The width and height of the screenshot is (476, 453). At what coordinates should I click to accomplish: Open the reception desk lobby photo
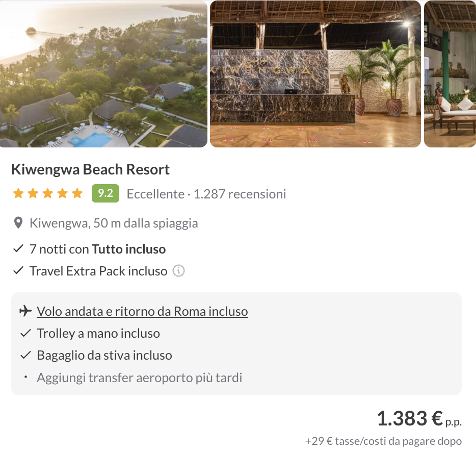point(315,74)
